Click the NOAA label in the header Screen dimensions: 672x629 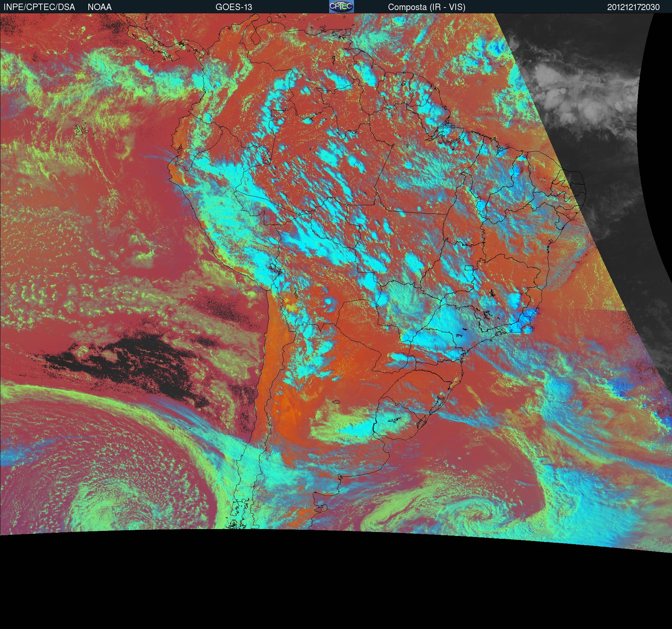tap(100, 7)
